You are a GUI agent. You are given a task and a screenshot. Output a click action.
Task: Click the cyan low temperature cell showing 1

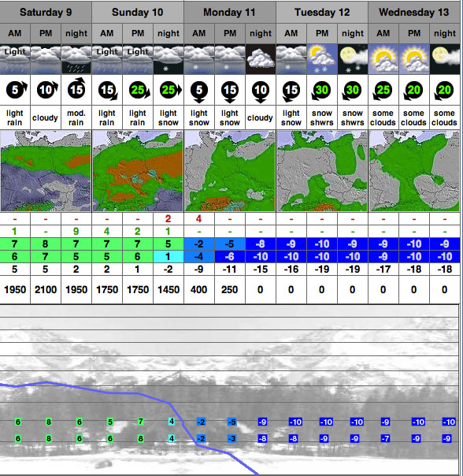[x=169, y=256]
